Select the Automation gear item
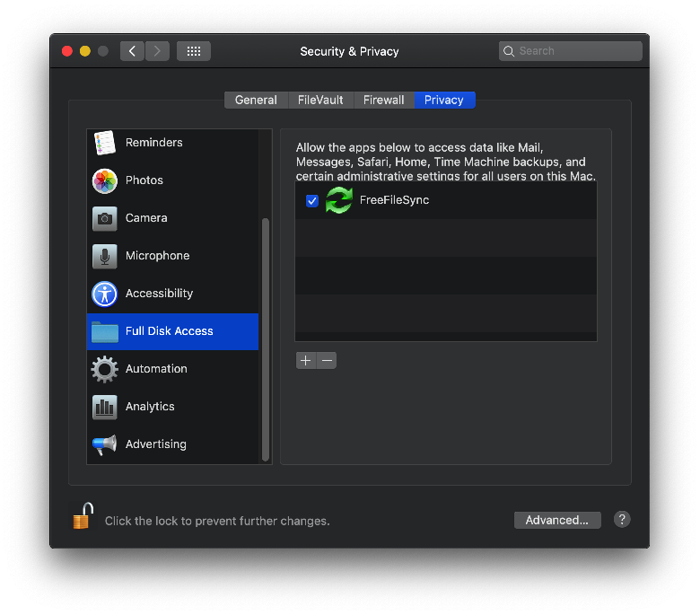Viewport: 700px width, 615px height. click(x=172, y=369)
